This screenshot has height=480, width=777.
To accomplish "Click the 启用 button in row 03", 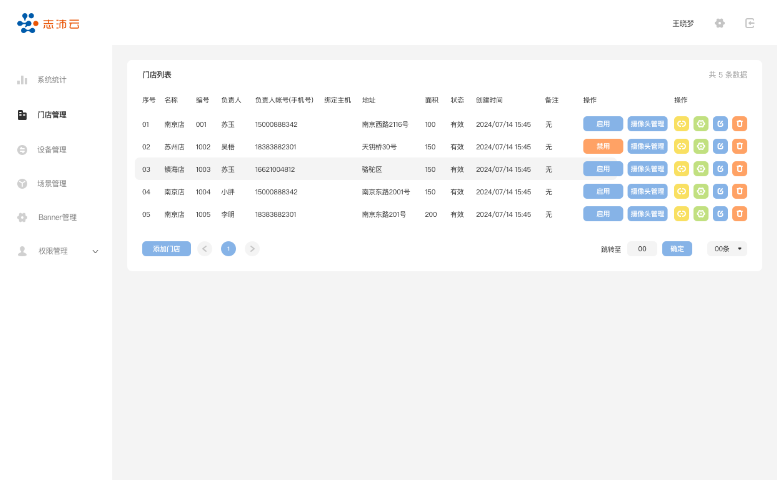I will 603,169.
